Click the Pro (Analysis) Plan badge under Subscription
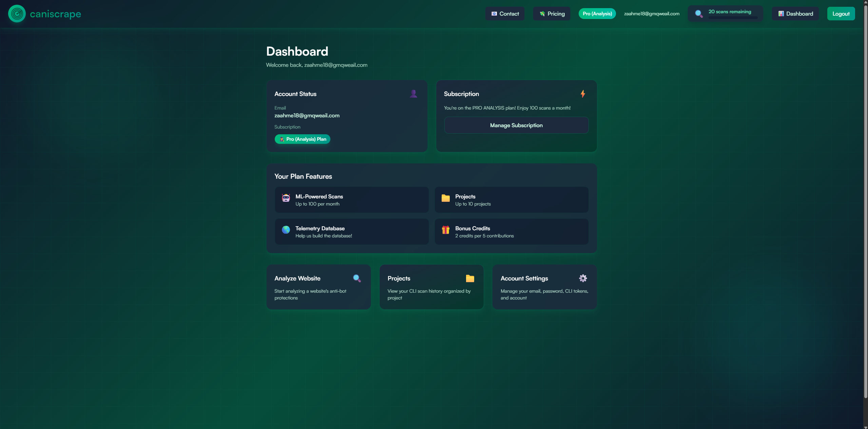This screenshot has height=429, width=868. click(302, 139)
